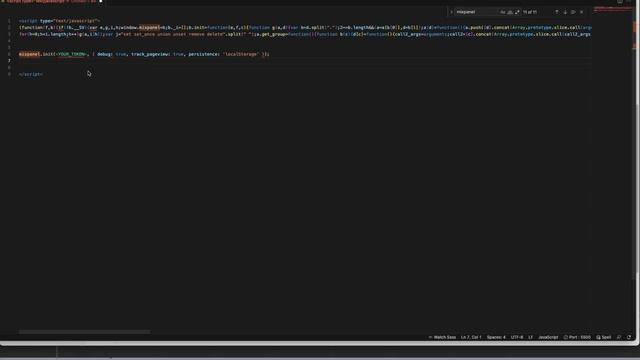
Task: Click the "Watch Sass" status bar item
Action: 442,338
